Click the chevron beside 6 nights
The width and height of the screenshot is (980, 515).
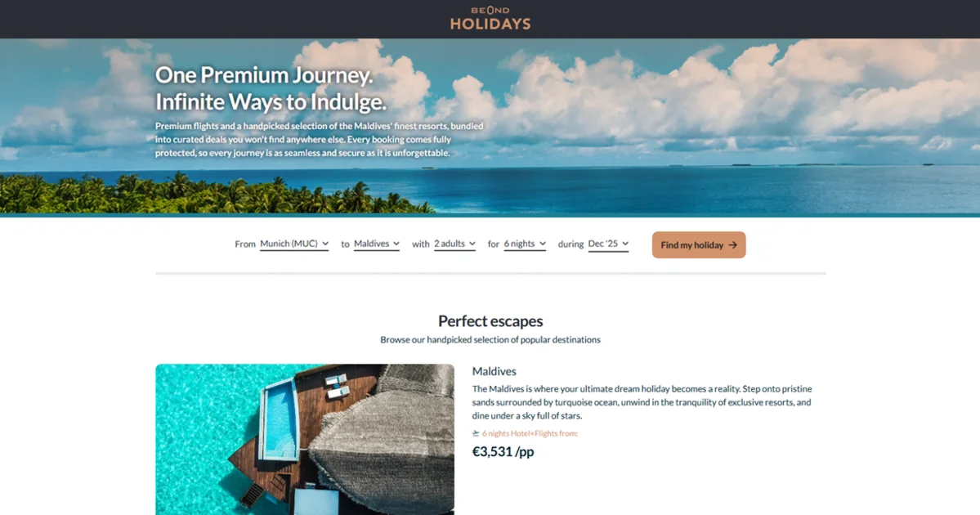pos(543,244)
